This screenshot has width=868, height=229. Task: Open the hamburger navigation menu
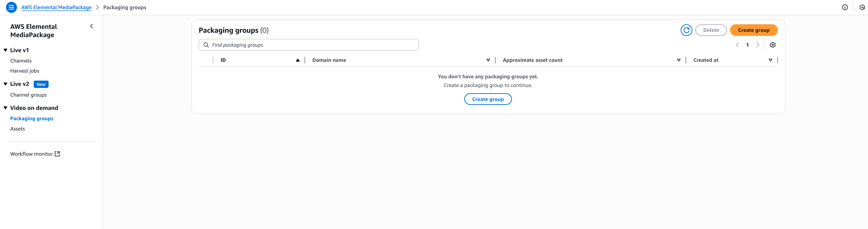[11, 7]
